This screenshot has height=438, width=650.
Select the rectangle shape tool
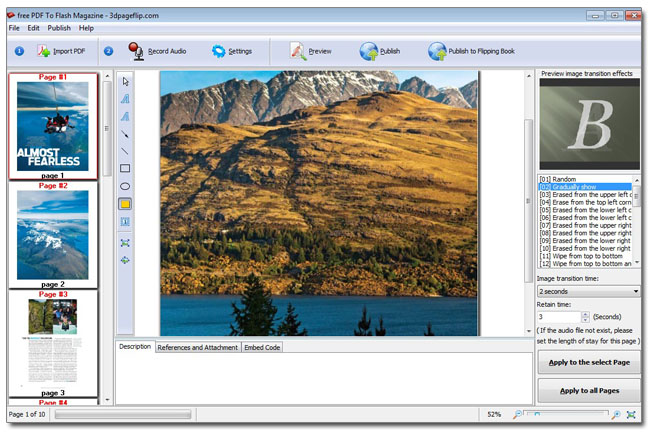(x=125, y=168)
